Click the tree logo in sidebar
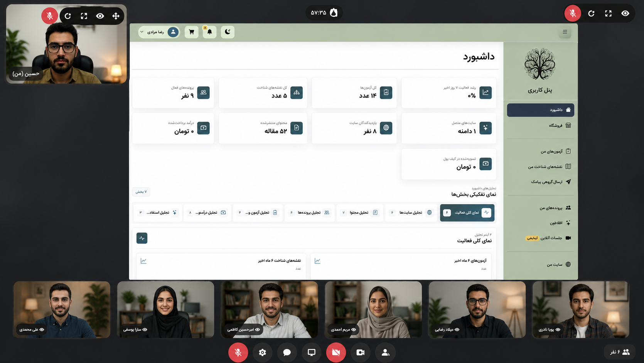The width and height of the screenshot is (644, 363). [x=540, y=64]
